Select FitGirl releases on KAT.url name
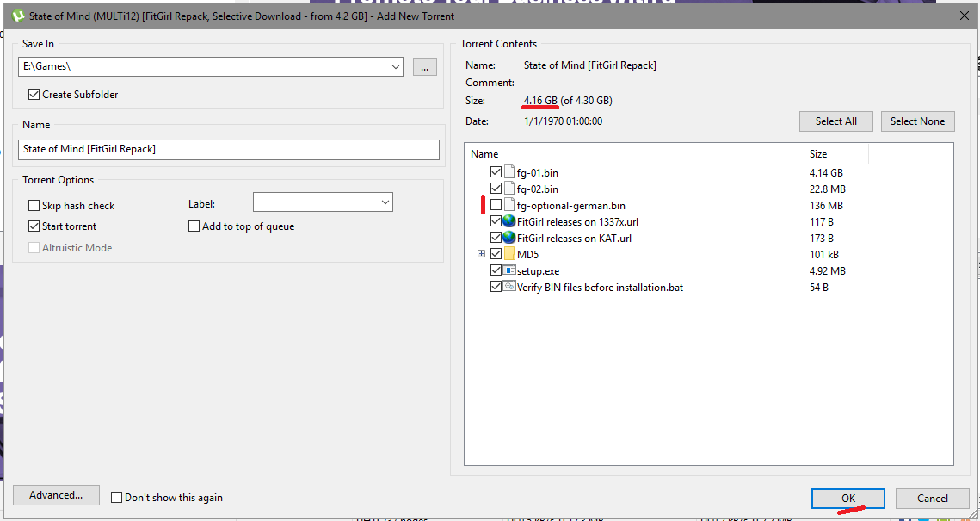Image resolution: width=980 pixels, height=521 pixels. pos(574,238)
